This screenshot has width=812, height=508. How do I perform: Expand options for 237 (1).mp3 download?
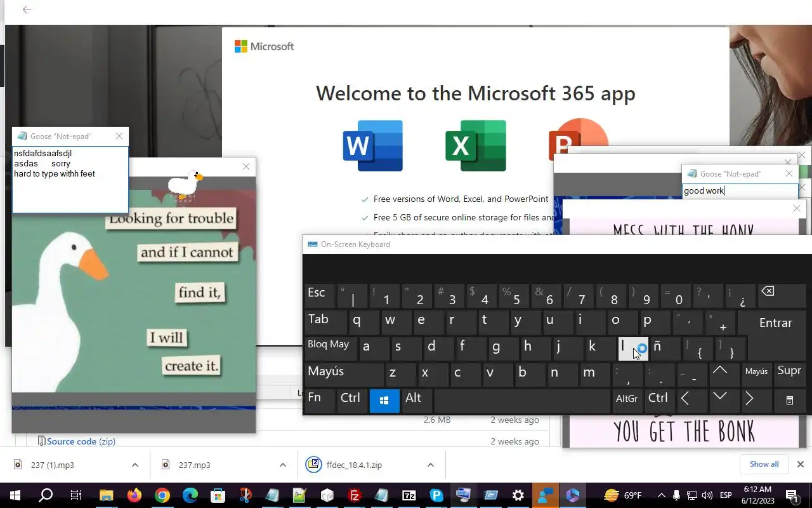tap(134, 465)
